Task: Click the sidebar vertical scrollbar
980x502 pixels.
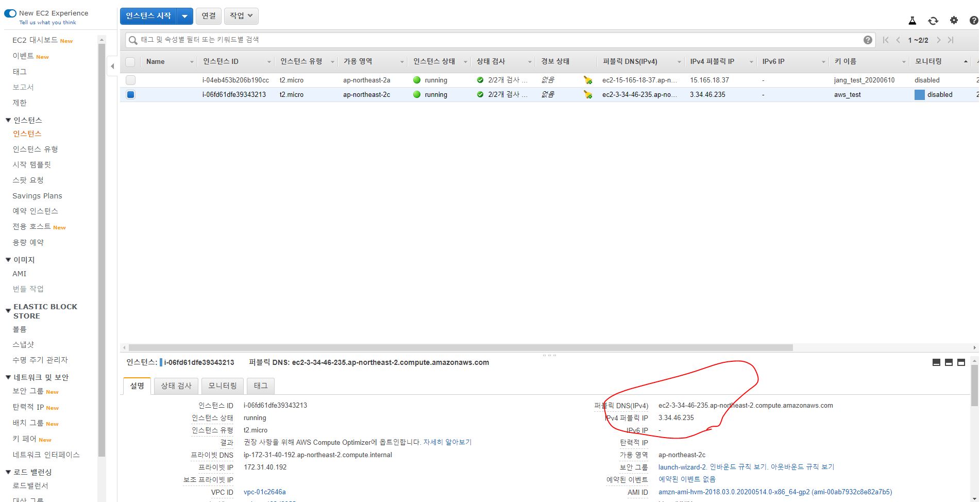Action: point(102,250)
